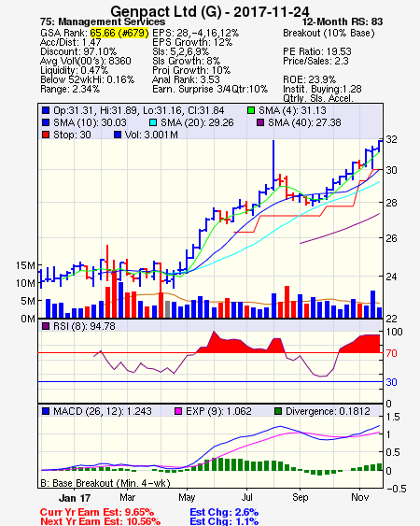Click the cyan SMA (20) legend swatch

153,122
